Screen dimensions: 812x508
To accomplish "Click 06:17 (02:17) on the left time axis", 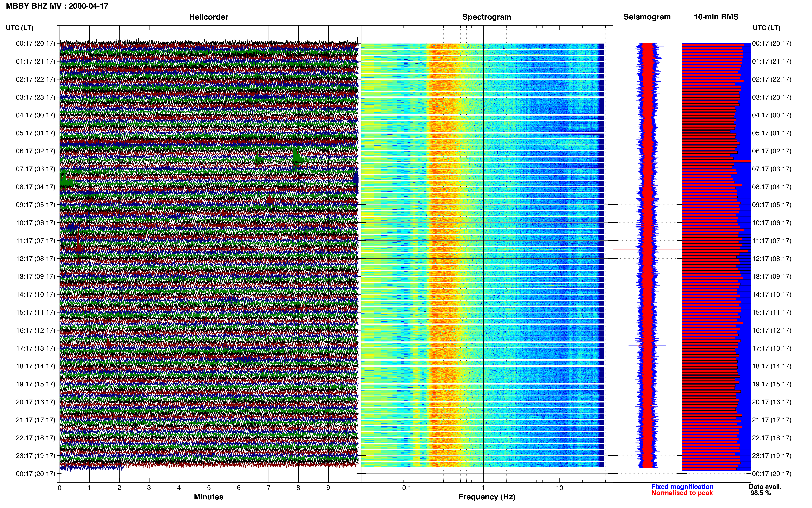I will (36, 151).
